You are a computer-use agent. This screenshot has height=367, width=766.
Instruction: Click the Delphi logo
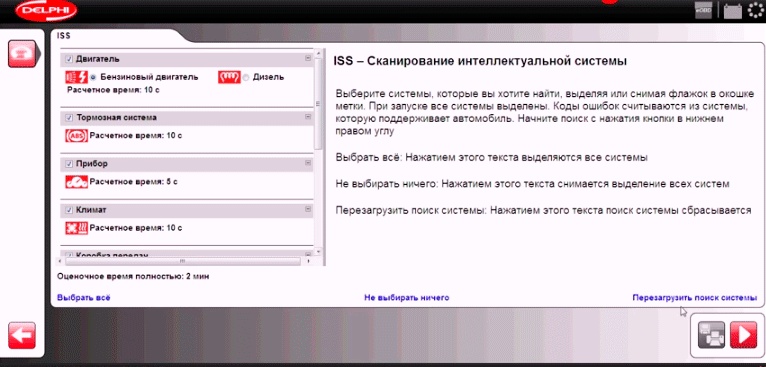[46, 10]
